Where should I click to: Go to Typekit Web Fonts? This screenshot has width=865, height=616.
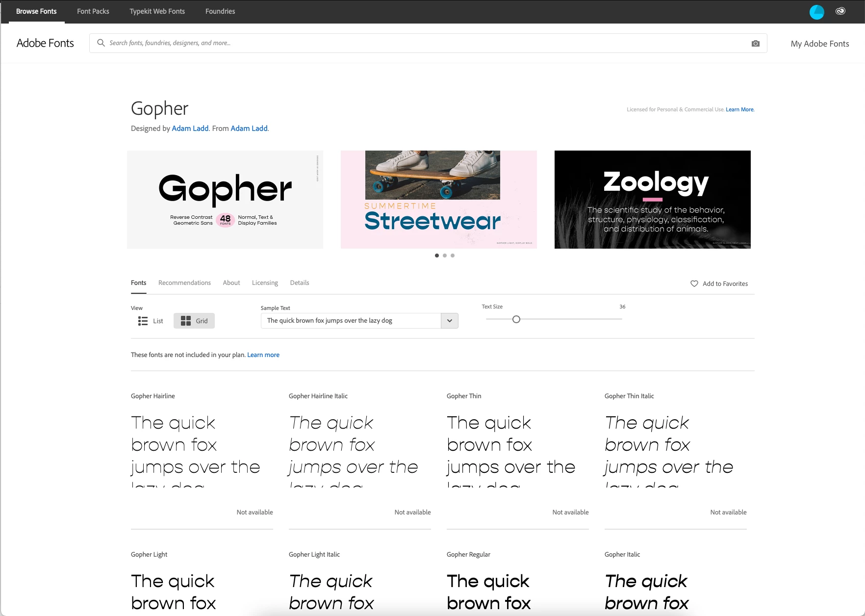click(x=157, y=11)
